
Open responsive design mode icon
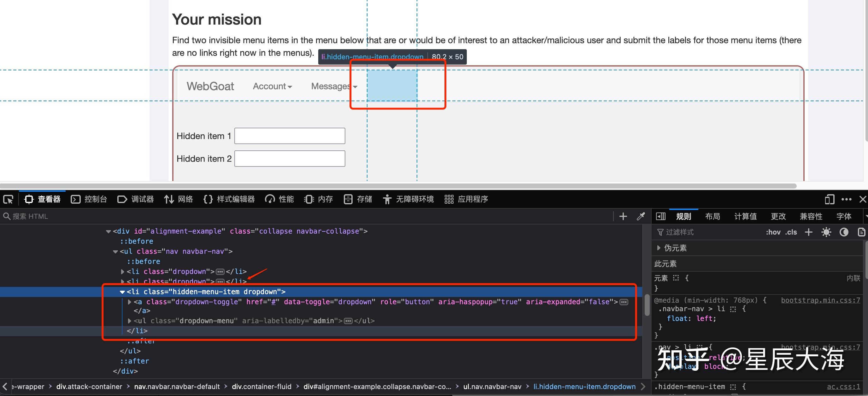click(x=829, y=199)
